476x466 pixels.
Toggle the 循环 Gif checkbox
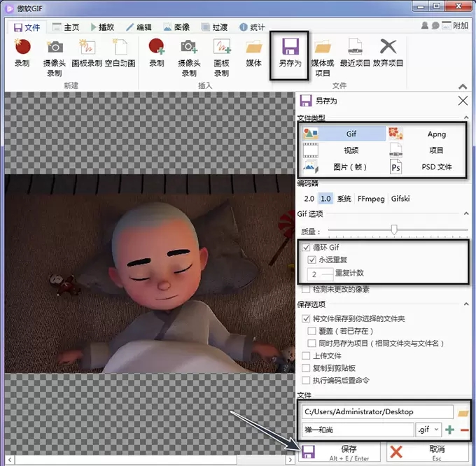[x=306, y=248]
